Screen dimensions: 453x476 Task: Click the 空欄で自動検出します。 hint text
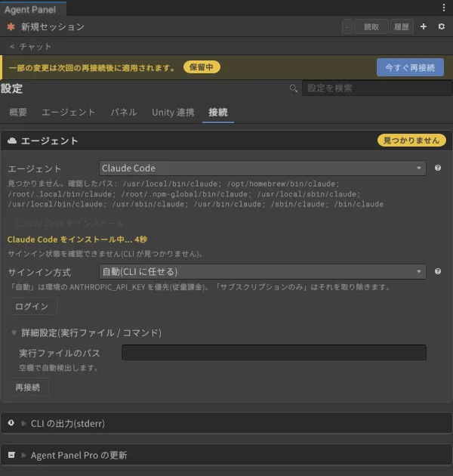[59, 368]
